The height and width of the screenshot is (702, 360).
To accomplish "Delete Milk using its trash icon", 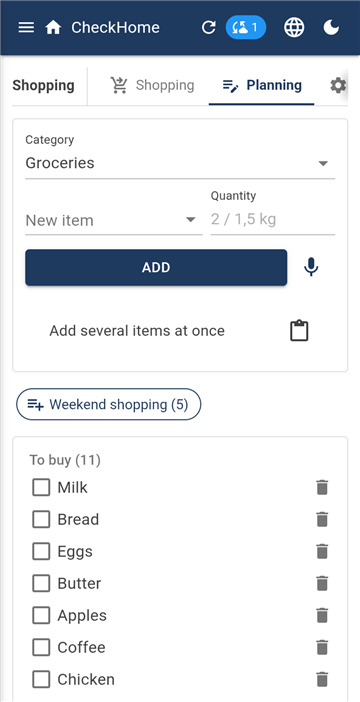I will tap(322, 487).
